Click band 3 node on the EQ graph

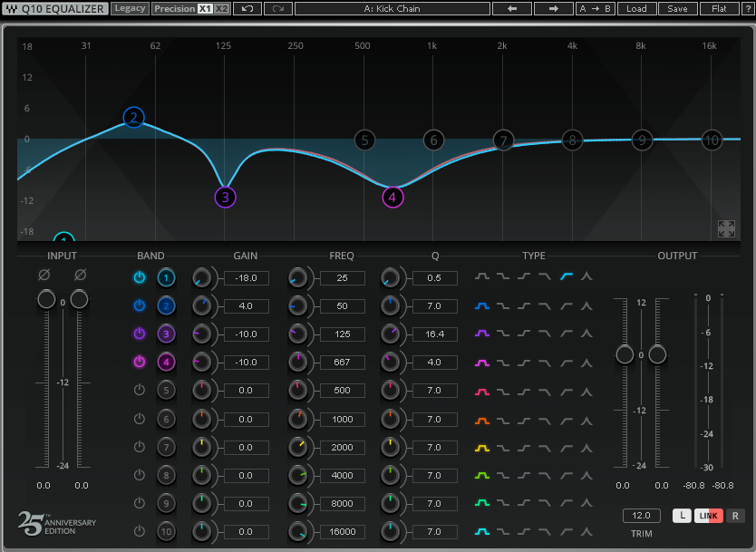point(225,198)
